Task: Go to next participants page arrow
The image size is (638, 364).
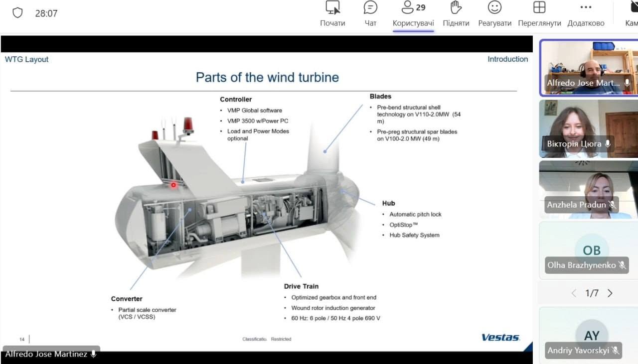Action: (610, 293)
